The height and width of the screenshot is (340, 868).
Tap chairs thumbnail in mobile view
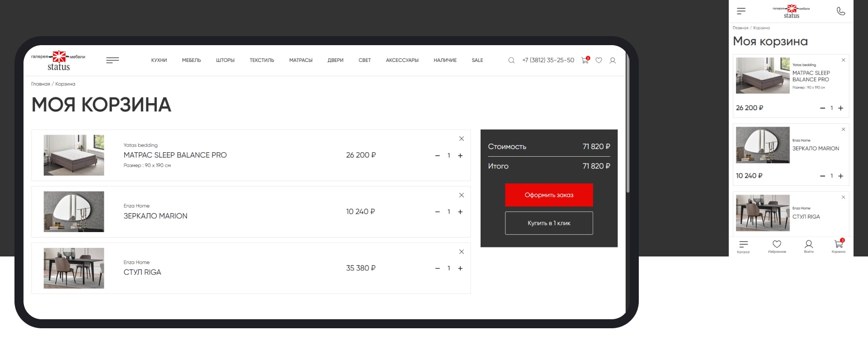763,213
